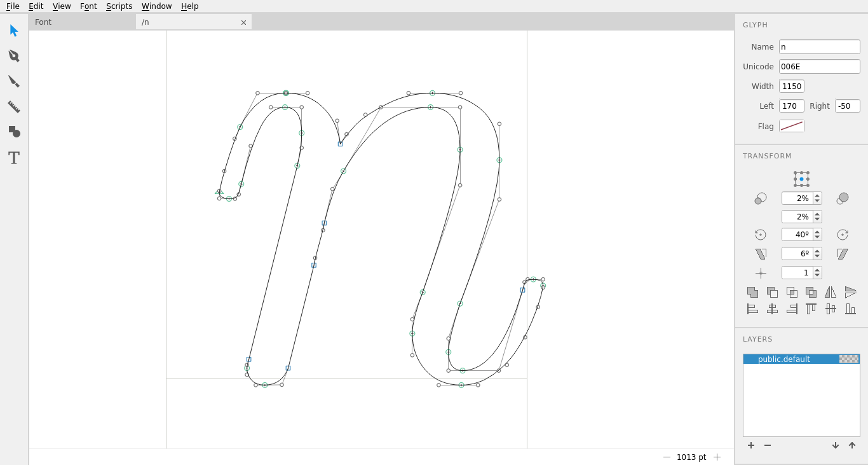Increase the rotation angle with spinner arrow
Image resolution: width=868 pixels, height=465 pixels.
click(817, 232)
